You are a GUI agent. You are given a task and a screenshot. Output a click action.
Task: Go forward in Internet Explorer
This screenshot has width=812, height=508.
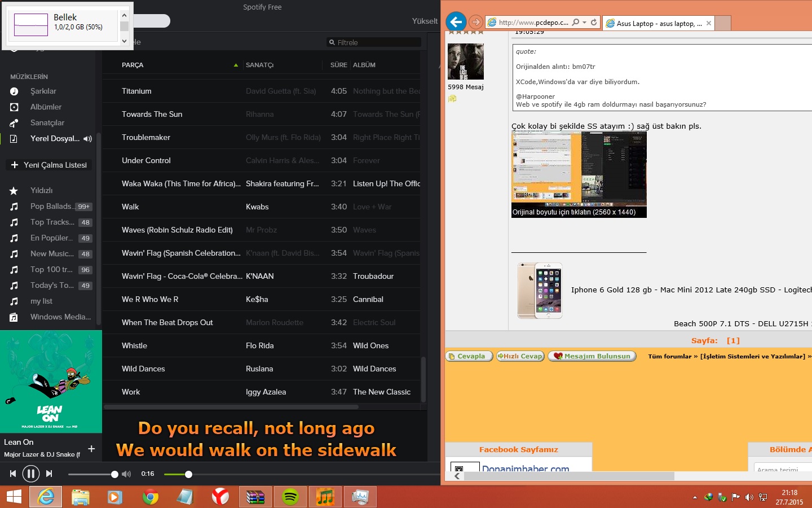pos(476,23)
